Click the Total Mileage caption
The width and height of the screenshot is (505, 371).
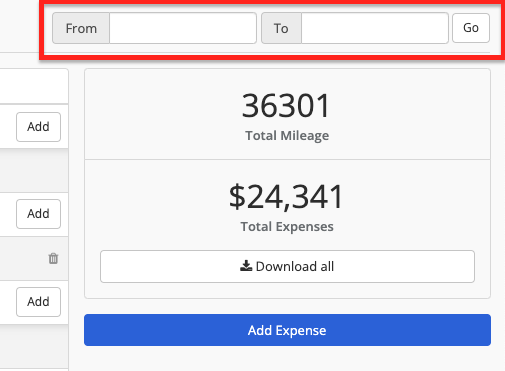point(287,136)
